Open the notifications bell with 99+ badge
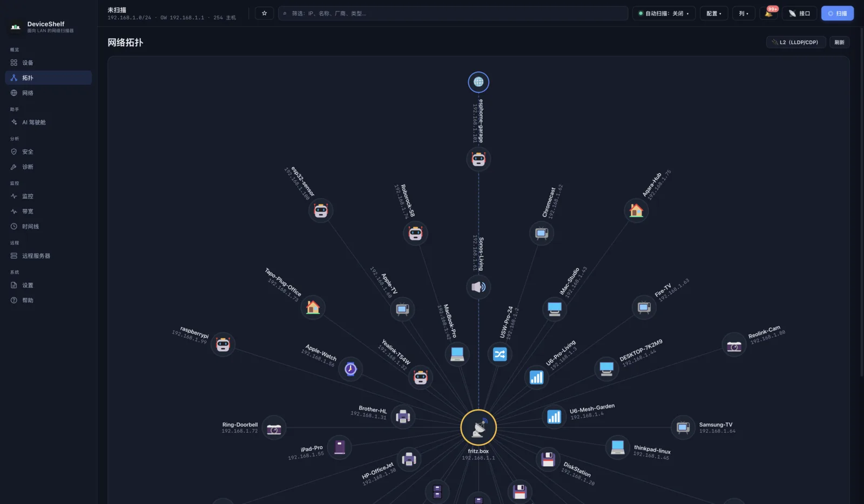This screenshot has width=864, height=504. point(769,13)
